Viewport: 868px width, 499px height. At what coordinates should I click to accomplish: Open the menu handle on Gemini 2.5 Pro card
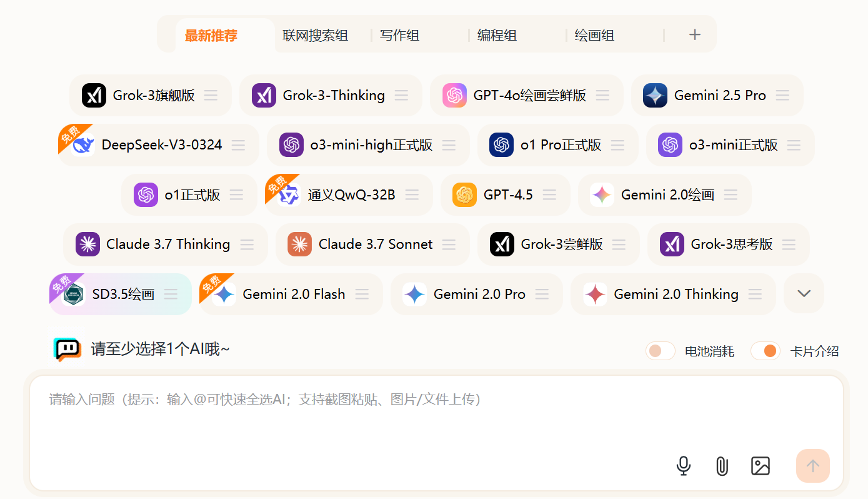(x=782, y=96)
